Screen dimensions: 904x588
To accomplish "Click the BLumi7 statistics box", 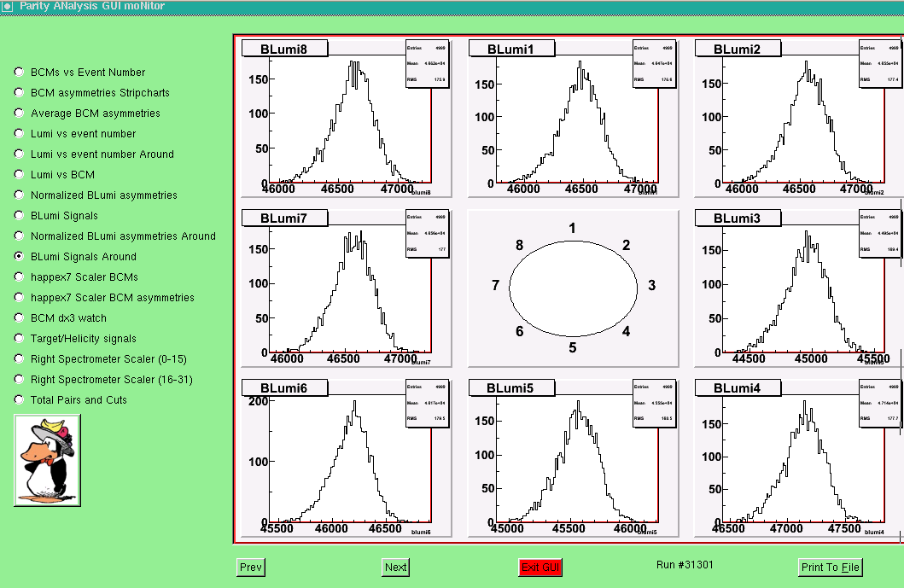I will click(427, 234).
